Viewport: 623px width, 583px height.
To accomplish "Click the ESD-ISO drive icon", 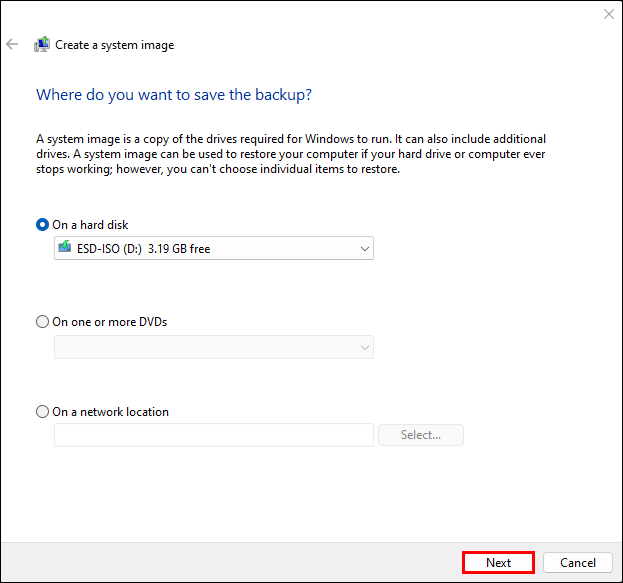I will tap(65, 248).
